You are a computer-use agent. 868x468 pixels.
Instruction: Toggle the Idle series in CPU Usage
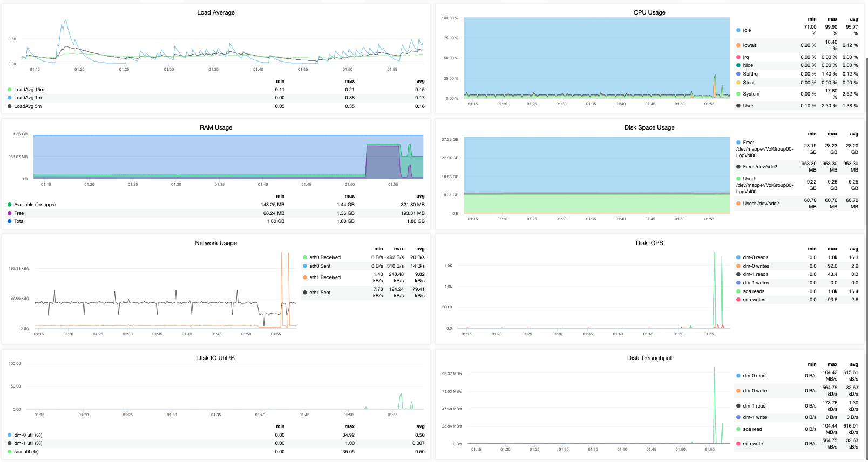(747, 30)
